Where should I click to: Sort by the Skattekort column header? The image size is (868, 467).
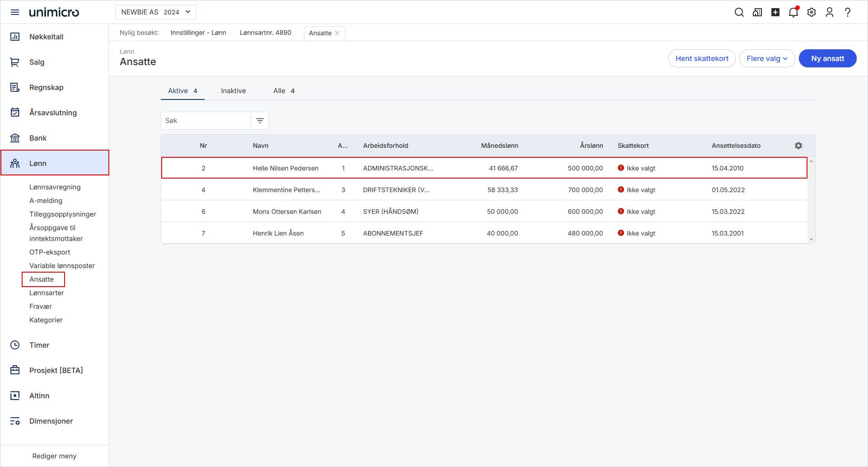click(x=633, y=146)
